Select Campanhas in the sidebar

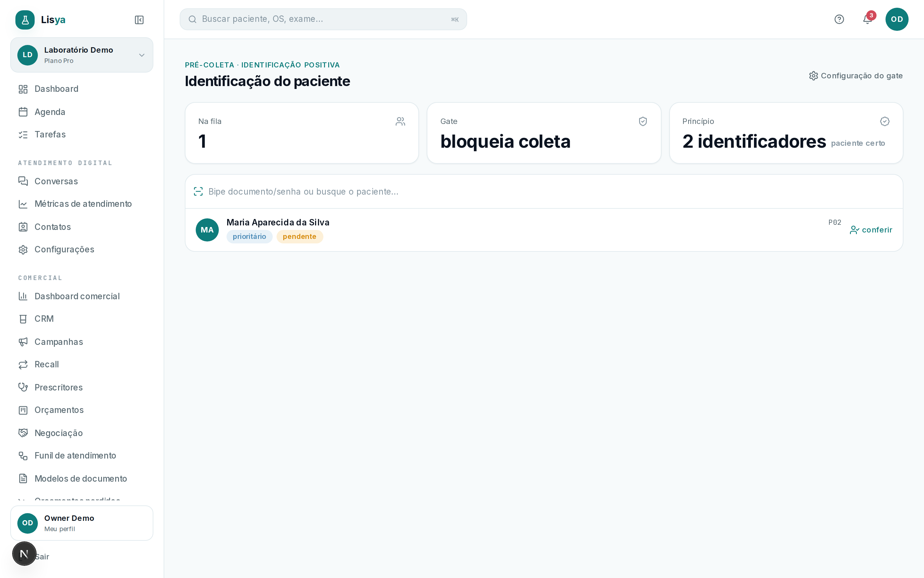(82, 342)
